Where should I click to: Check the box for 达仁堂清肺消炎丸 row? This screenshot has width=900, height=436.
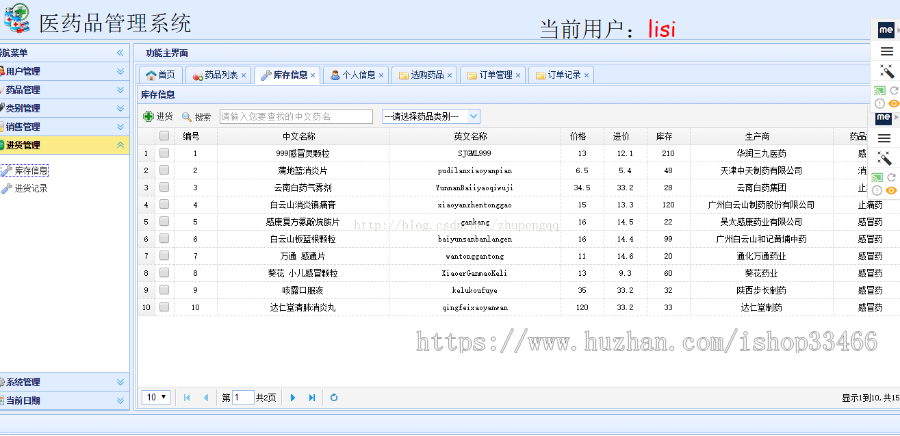(x=164, y=307)
